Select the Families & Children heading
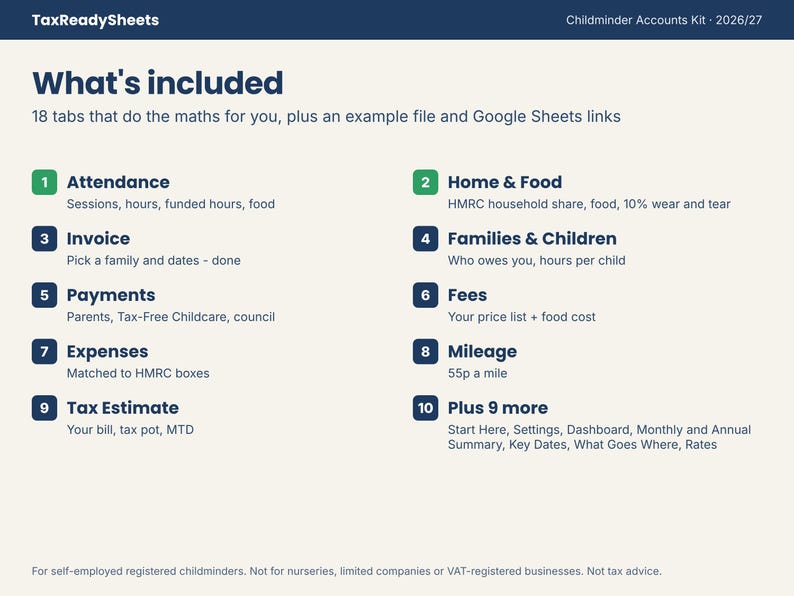 pos(532,239)
